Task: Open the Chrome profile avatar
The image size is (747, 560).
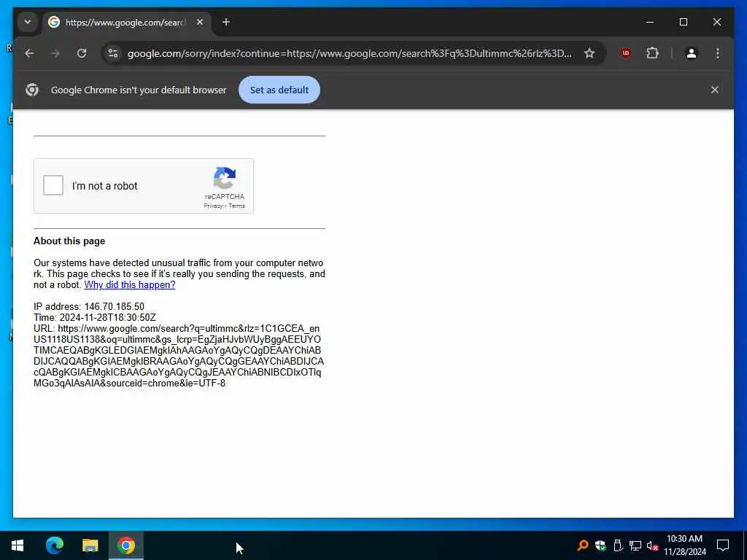Action: [x=692, y=53]
